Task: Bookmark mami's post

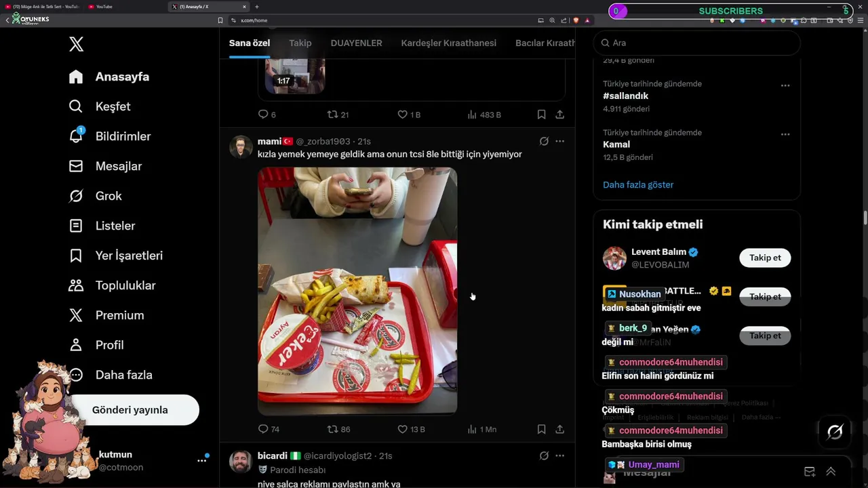Action: (x=541, y=429)
